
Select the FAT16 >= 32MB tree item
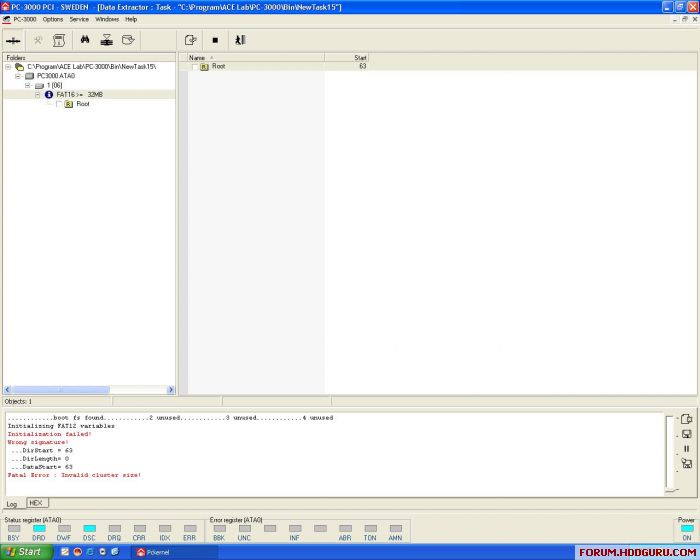tap(79, 95)
